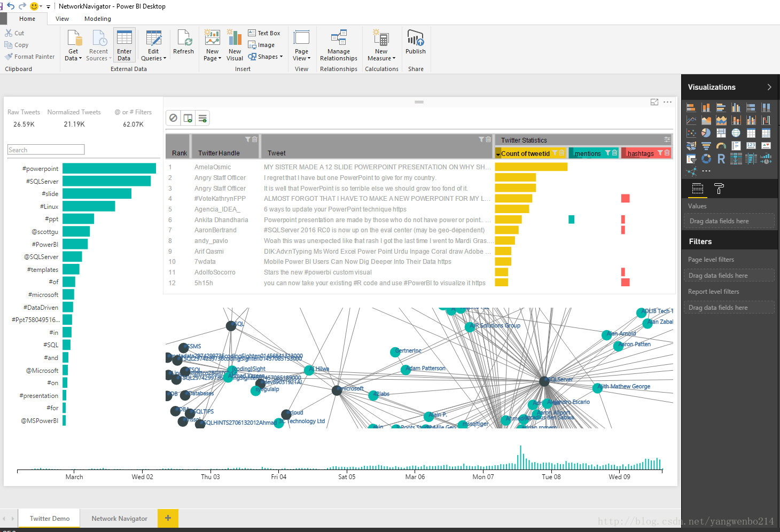Select the funnel chart visualization
This screenshot has width=780, height=532.
click(x=706, y=146)
